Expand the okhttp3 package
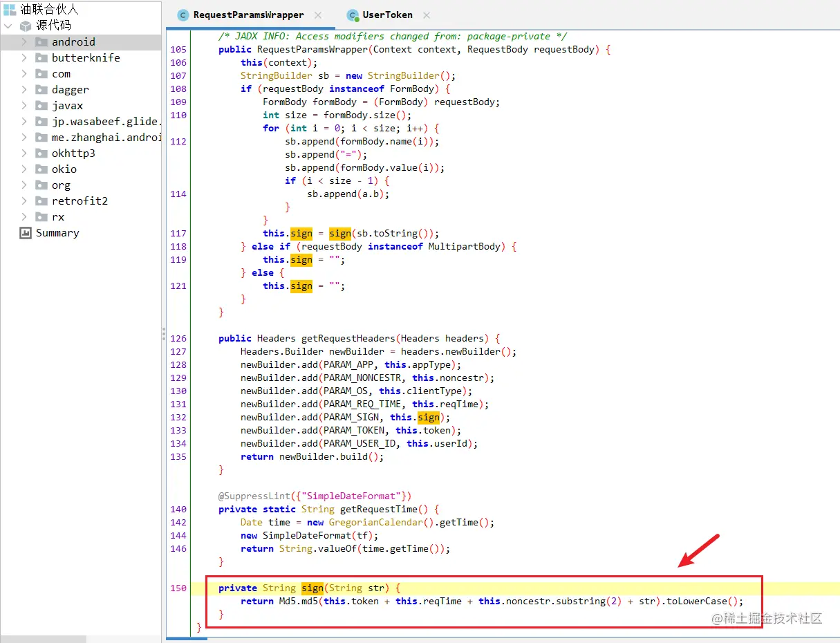840x643 pixels. 24,153
